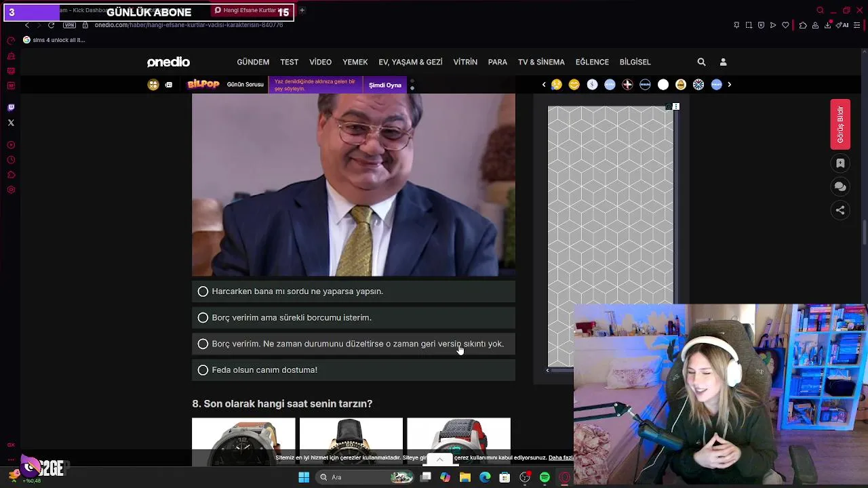Open the VİTRİN menu

click(x=465, y=62)
